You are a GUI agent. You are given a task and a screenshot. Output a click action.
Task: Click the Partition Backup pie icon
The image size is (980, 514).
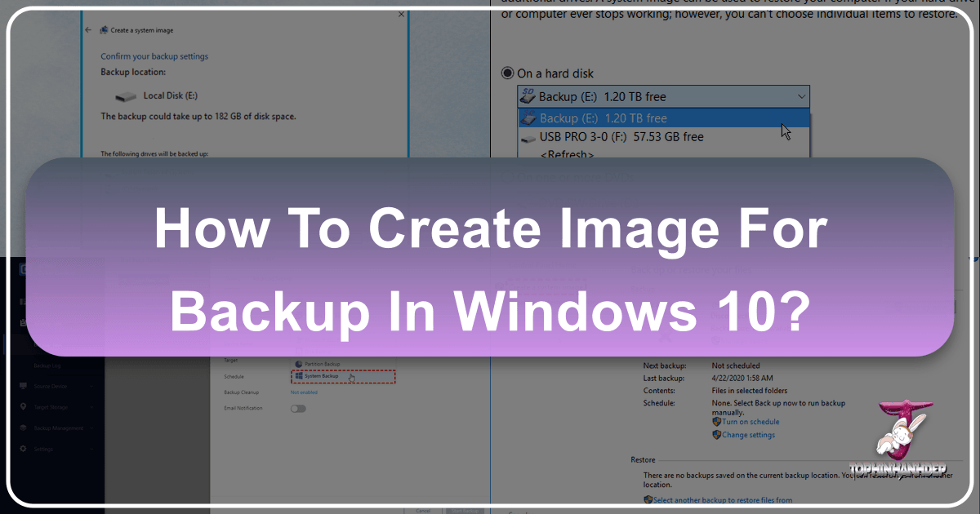point(298,363)
